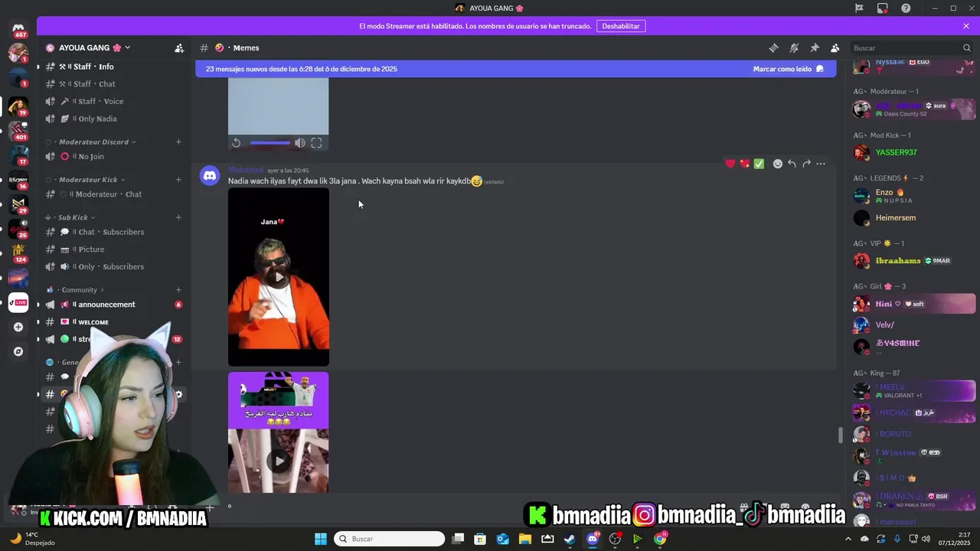Open the emoji reaction picker
980x551 pixels.
[x=777, y=164]
